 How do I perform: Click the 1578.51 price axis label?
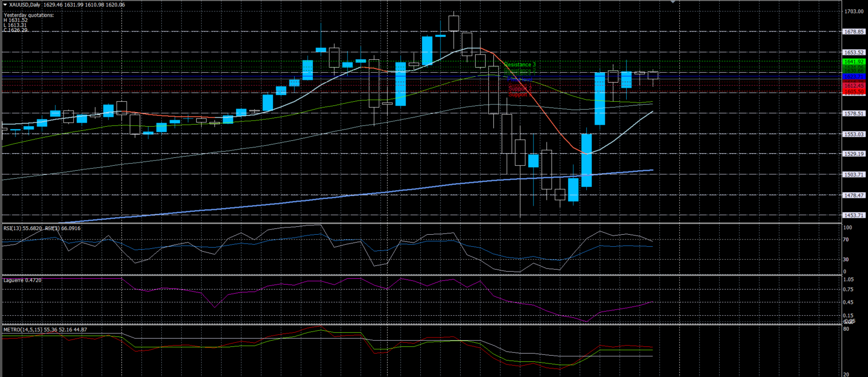click(854, 113)
